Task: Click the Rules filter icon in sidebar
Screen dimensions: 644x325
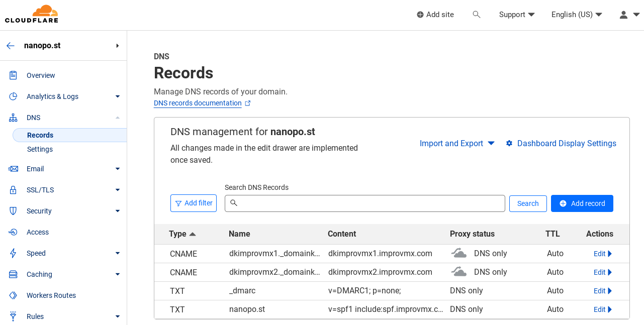Action: 14,316
